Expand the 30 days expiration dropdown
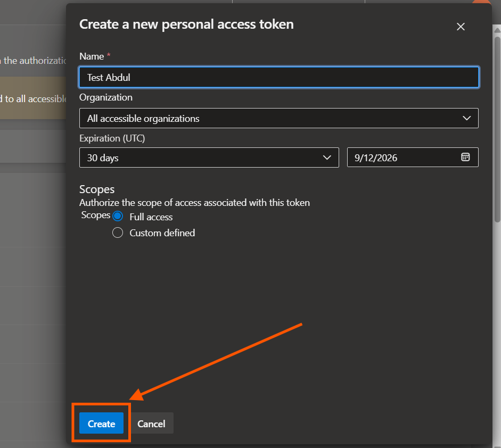 (209, 157)
